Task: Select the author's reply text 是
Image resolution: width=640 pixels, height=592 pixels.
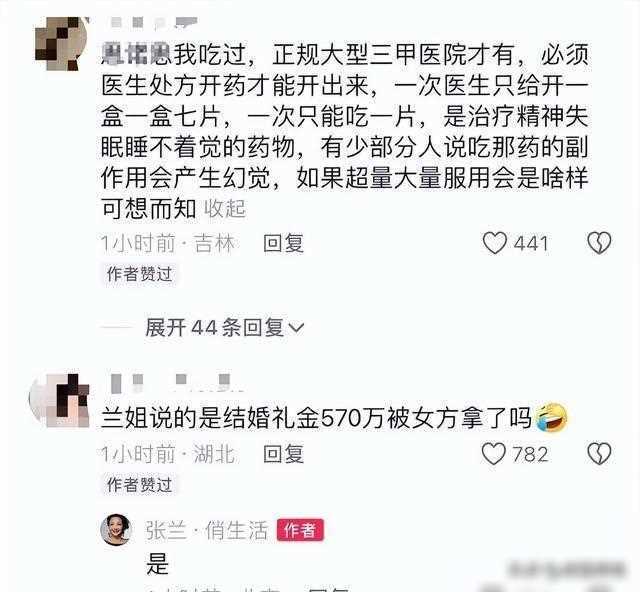Action: 157,564
